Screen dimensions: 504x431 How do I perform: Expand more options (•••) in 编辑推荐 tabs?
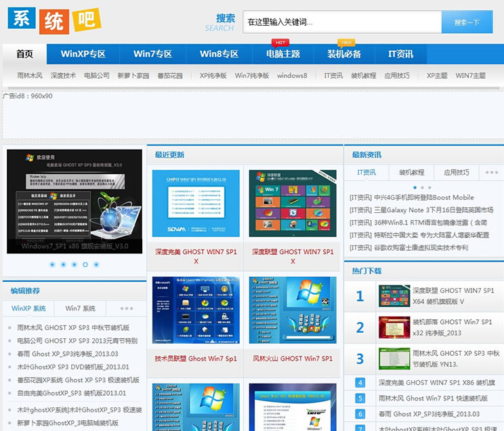click(x=126, y=308)
